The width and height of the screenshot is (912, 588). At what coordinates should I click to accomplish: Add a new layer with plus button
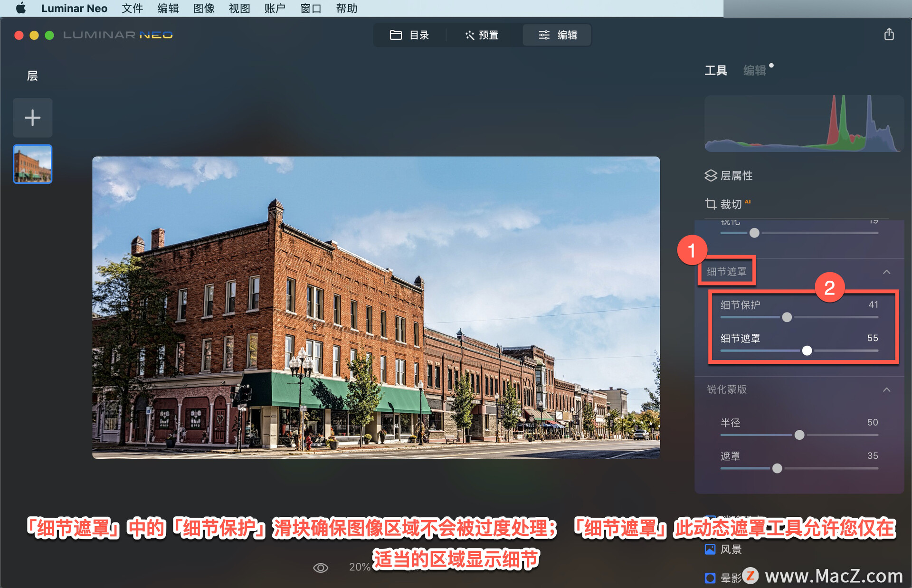33,118
